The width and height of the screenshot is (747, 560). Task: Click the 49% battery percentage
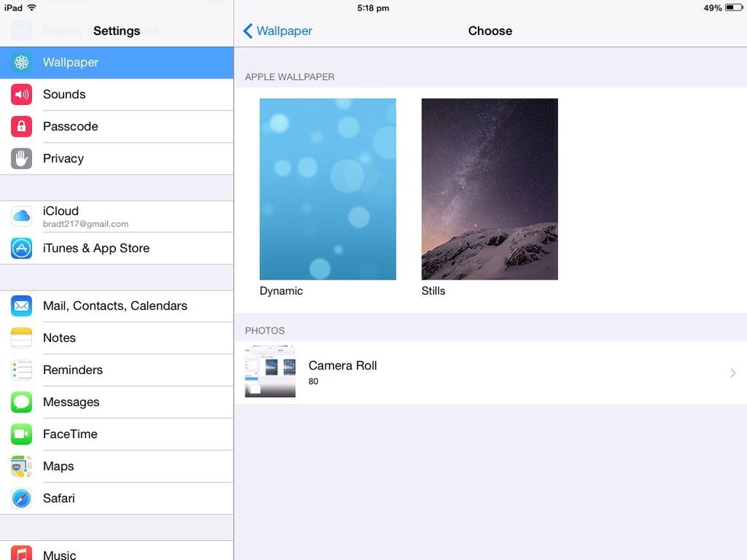click(x=713, y=8)
